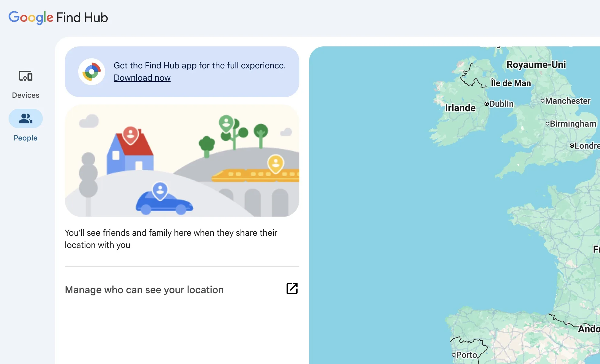Click the Download now link
Image resolution: width=600 pixels, height=364 pixels.
(142, 78)
